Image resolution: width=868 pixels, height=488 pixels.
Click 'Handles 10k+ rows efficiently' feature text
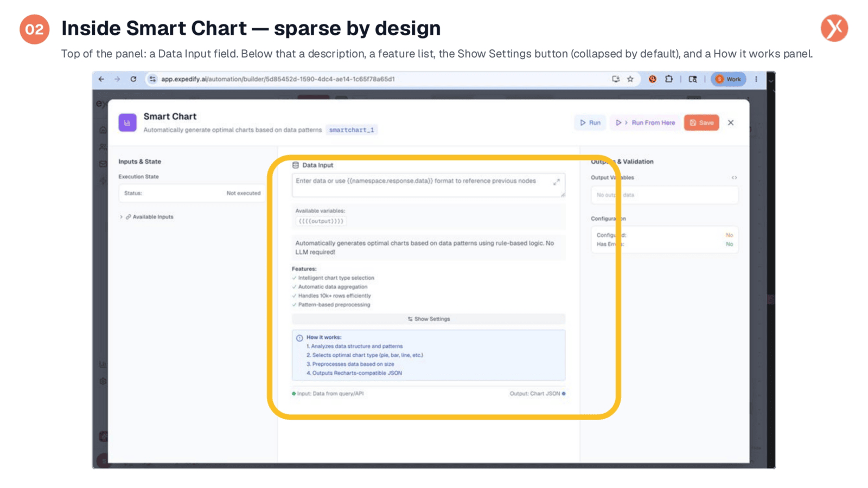(x=334, y=296)
